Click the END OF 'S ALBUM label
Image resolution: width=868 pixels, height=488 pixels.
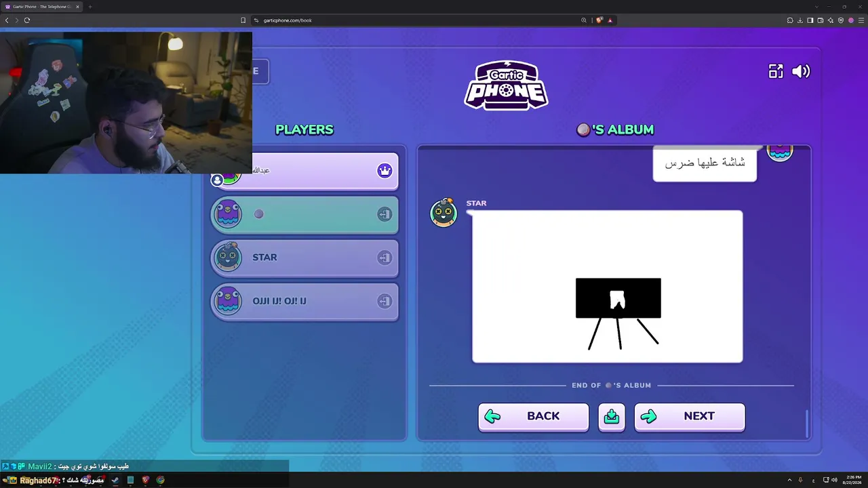[x=611, y=385]
